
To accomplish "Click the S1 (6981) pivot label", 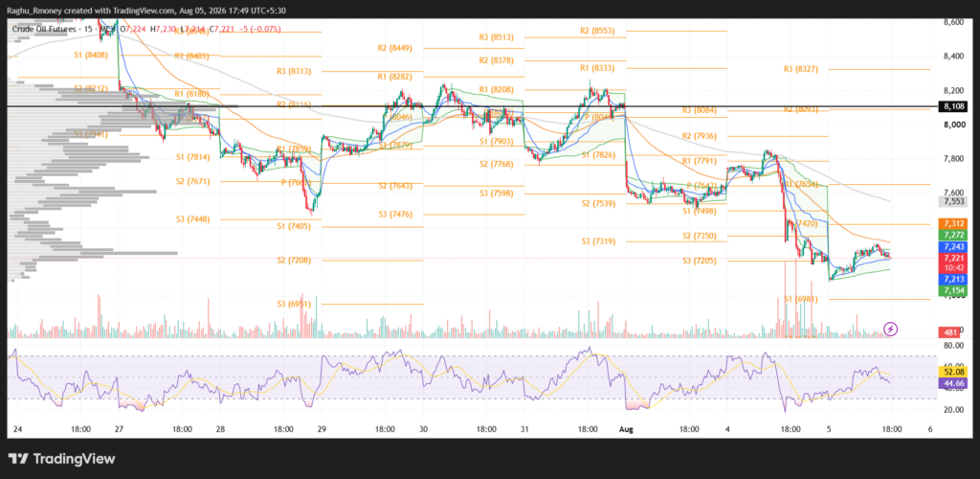I will (x=801, y=300).
